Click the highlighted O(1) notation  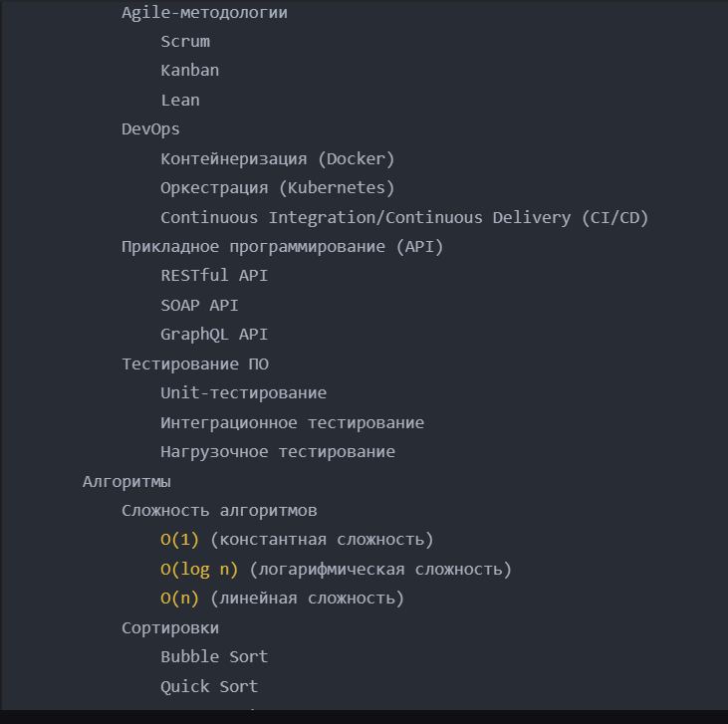coord(180,540)
